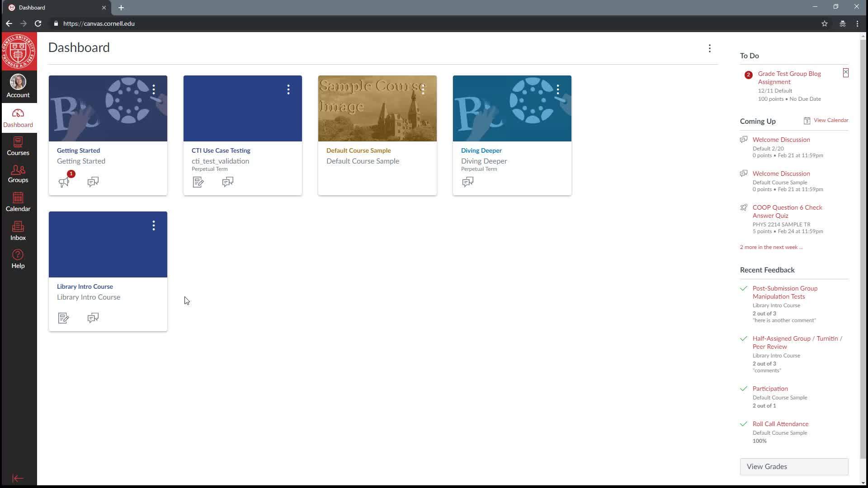Open the Inbox sidebar icon

point(18,230)
